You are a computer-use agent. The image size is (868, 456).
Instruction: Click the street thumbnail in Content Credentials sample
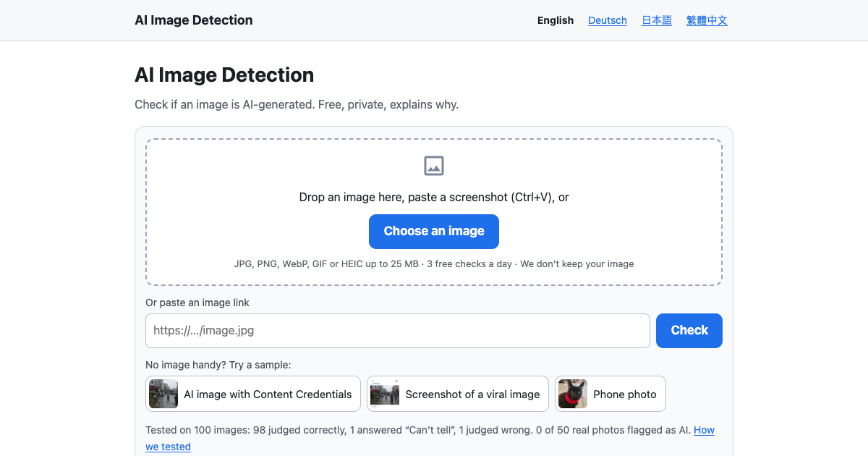[163, 394]
